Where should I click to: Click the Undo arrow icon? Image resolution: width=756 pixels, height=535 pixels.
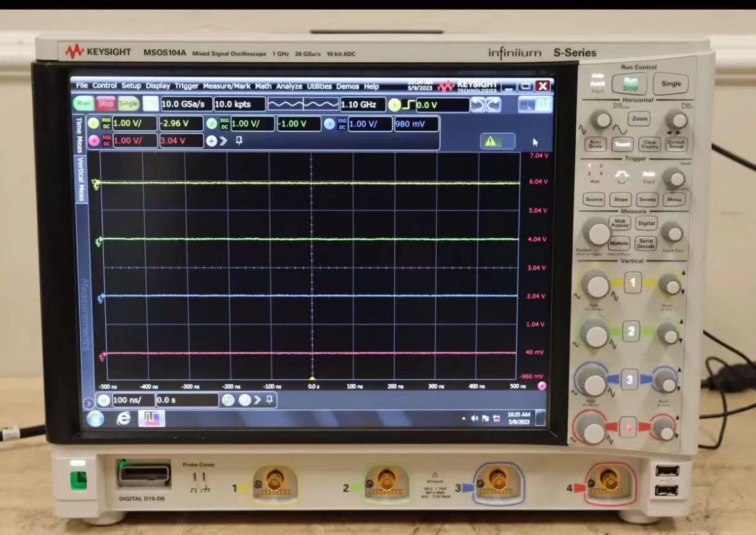(477, 105)
